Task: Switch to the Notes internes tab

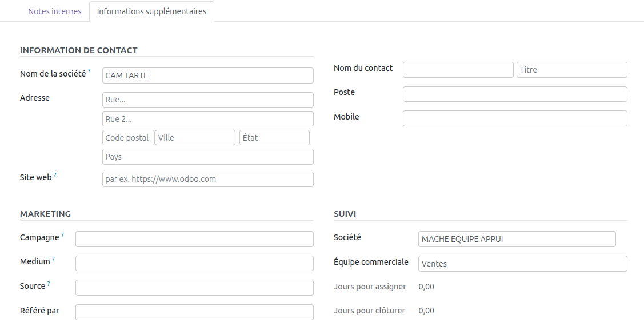Action: point(55,11)
